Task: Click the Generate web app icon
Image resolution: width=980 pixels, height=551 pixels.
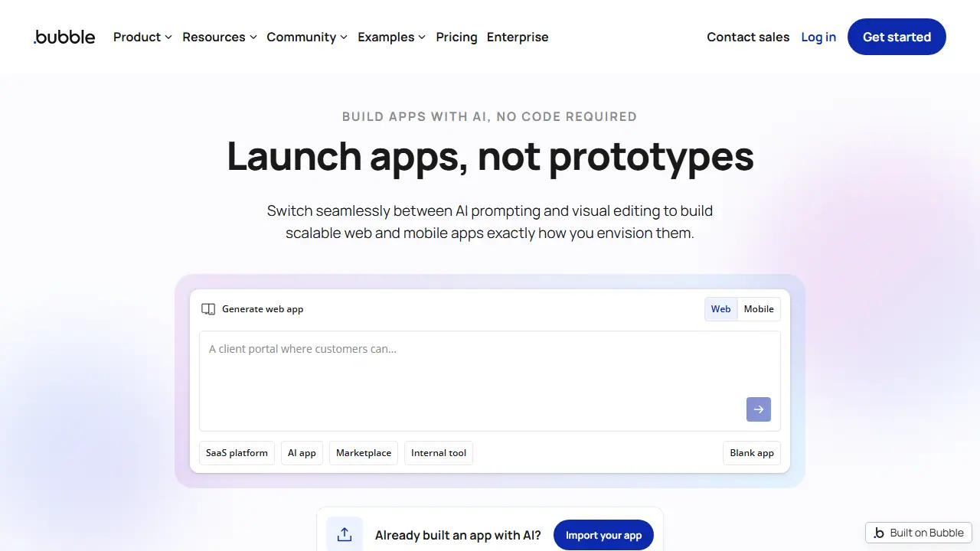Action: point(208,309)
